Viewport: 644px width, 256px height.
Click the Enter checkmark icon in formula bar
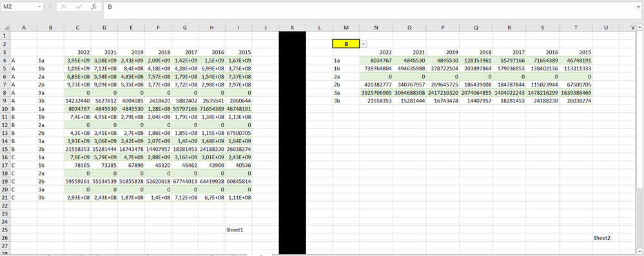[79, 7]
